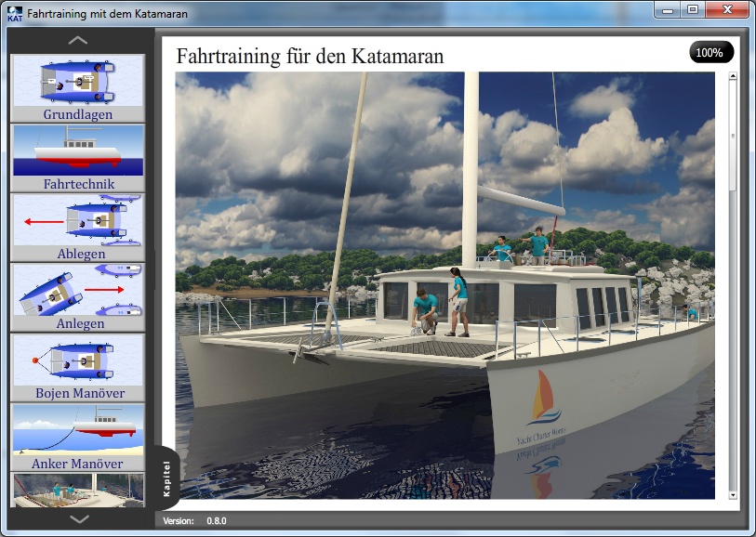Click the content scrollbar down arrow
The image size is (756, 537).
point(733,494)
